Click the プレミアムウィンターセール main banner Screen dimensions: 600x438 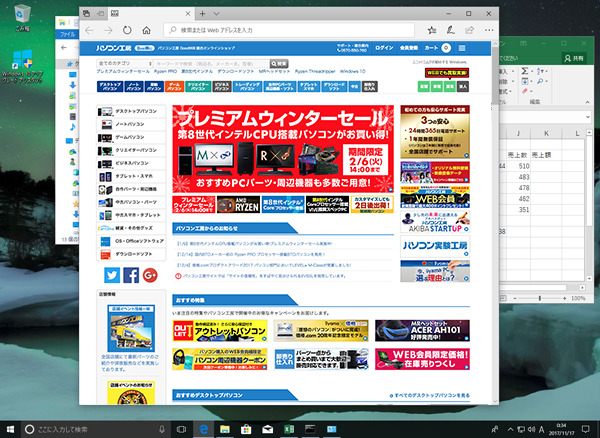(x=283, y=149)
